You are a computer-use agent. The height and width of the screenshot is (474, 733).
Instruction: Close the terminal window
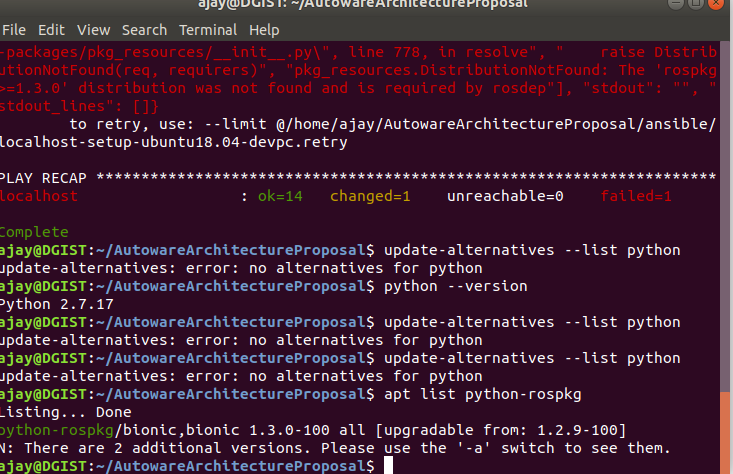pyautogui.click(x=716, y=4)
